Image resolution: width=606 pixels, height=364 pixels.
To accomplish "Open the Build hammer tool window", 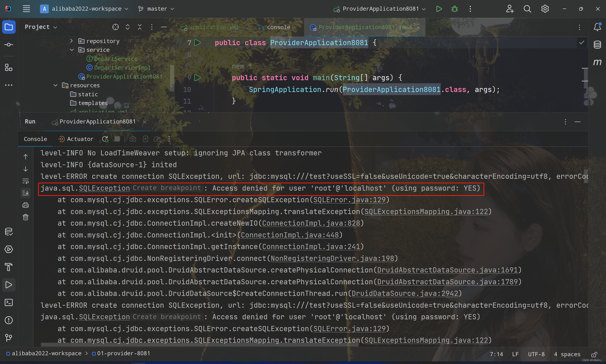I will coord(9,267).
